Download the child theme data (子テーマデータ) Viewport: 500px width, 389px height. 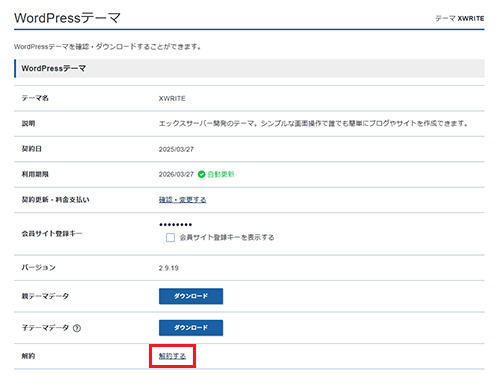pyautogui.click(x=191, y=328)
